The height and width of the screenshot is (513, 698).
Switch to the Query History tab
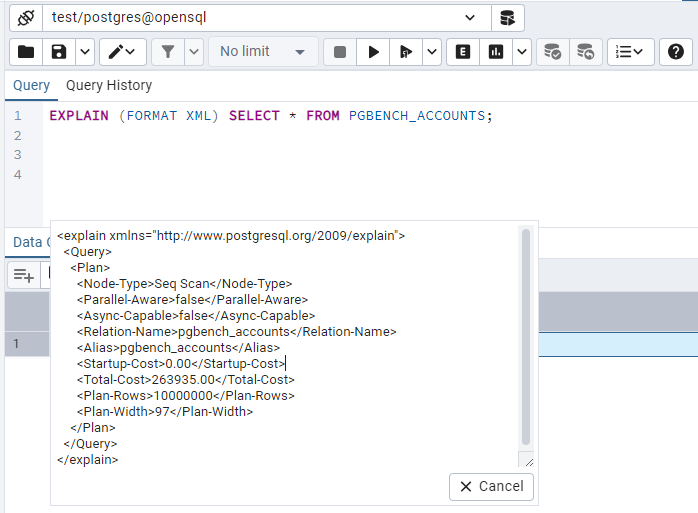109,85
